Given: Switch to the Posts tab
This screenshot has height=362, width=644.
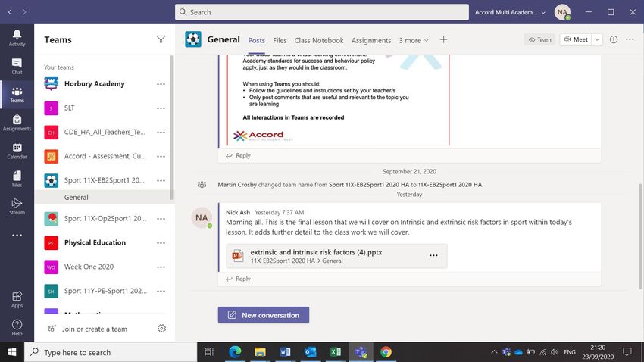Looking at the screenshot, I should tap(256, 40).
